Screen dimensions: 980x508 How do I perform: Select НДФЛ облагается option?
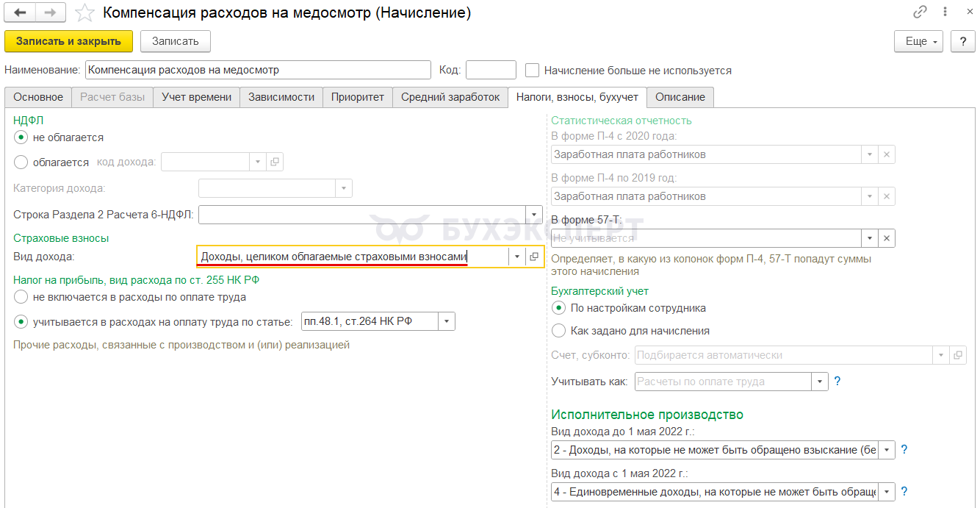(21, 162)
